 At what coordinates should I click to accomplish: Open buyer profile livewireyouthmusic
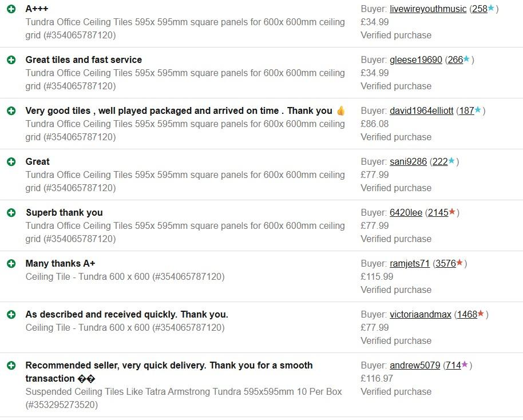pos(428,9)
